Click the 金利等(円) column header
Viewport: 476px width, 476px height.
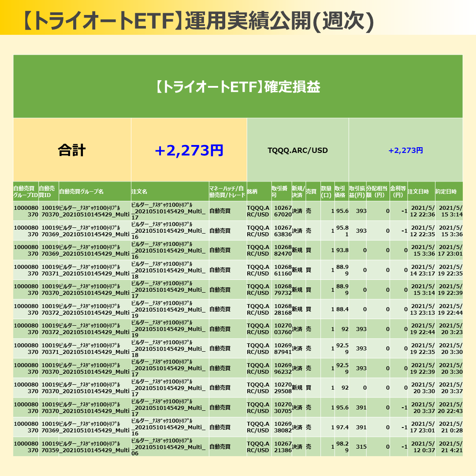click(x=398, y=192)
